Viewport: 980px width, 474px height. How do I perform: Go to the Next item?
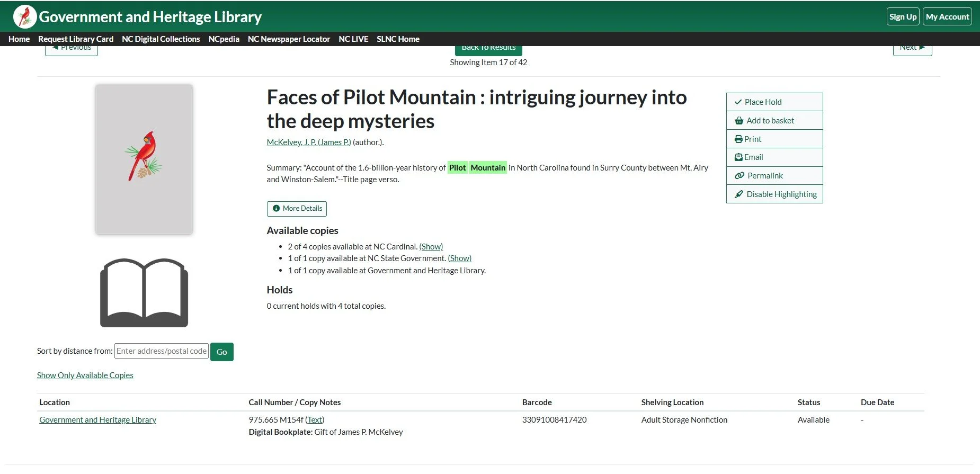912,50
